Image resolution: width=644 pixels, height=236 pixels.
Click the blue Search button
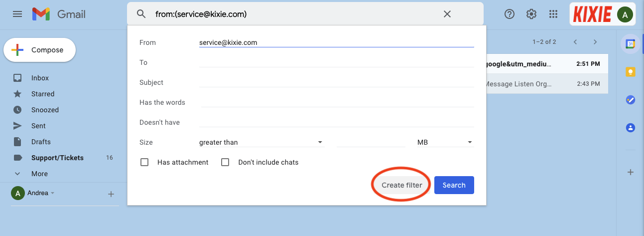pyautogui.click(x=454, y=185)
